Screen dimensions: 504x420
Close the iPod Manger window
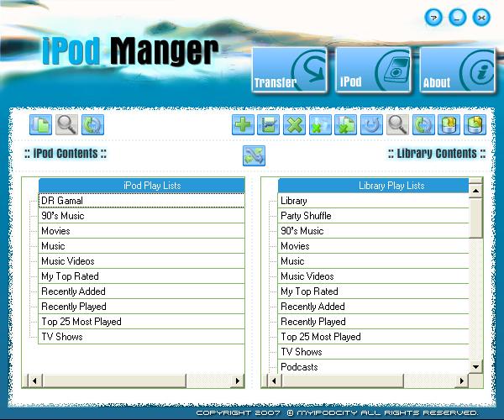(x=481, y=18)
